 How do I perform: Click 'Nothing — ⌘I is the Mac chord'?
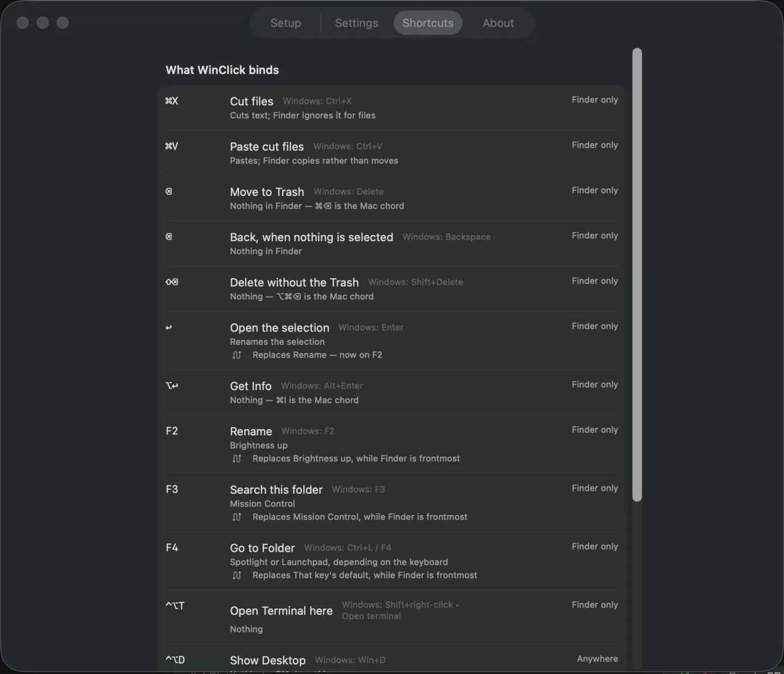294,400
